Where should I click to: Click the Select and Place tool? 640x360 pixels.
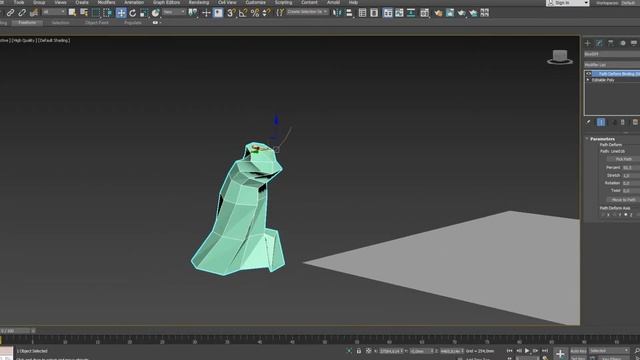tap(156, 13)
